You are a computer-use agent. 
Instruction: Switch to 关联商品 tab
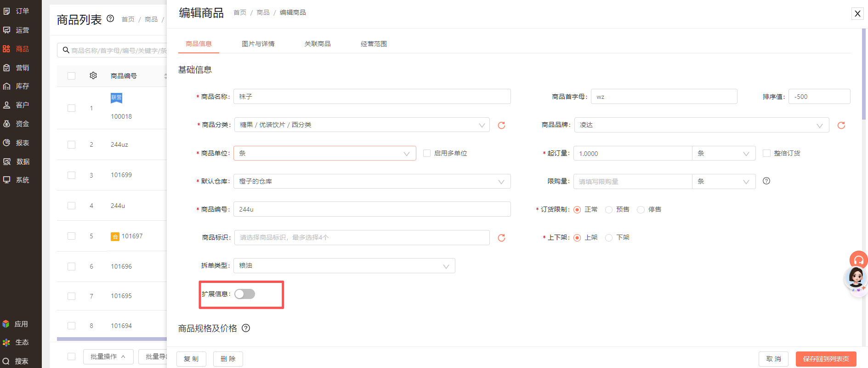pos(318,44)
